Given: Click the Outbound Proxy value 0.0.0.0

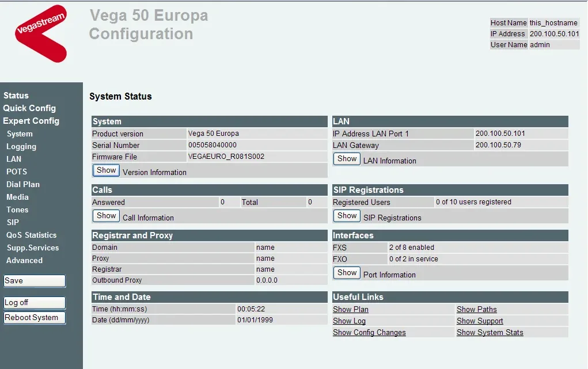Looking at the screenshot, I should coord(267,280).
